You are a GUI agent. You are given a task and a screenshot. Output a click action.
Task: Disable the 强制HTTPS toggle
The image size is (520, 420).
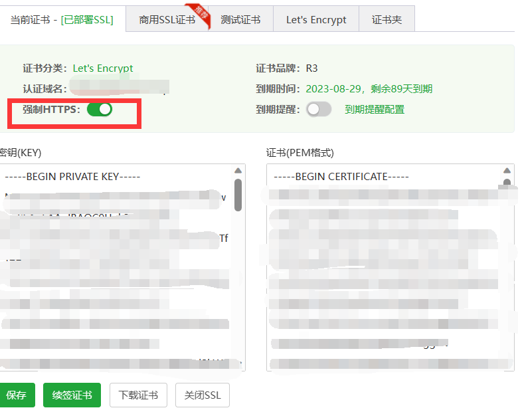point(100,109)
